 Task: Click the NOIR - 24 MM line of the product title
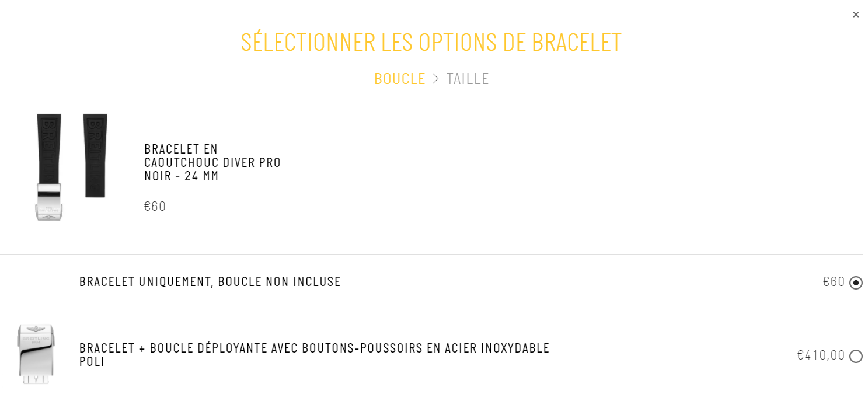(x=182, y=176)
